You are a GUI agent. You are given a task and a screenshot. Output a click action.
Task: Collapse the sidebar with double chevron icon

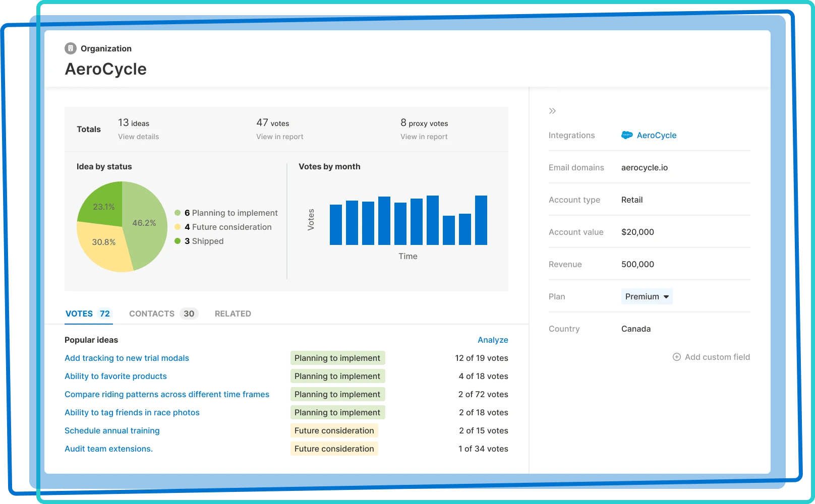pos(552,111)
